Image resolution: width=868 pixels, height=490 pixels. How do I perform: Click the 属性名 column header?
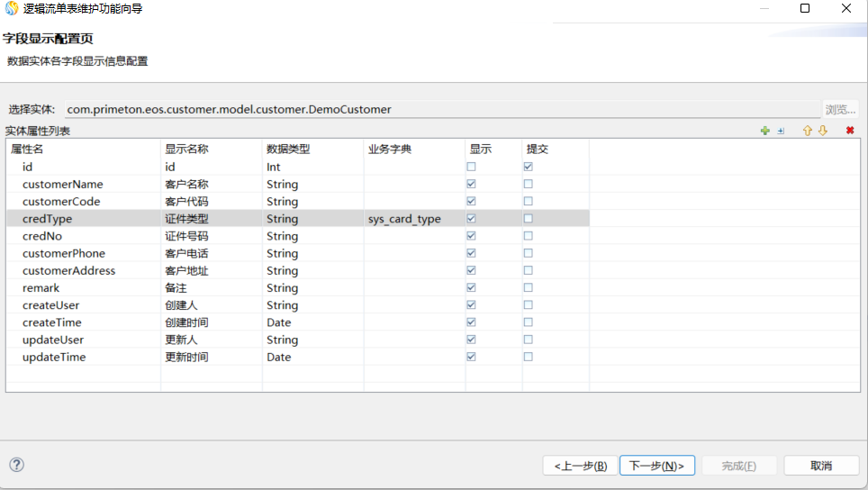tap(27, 149)
